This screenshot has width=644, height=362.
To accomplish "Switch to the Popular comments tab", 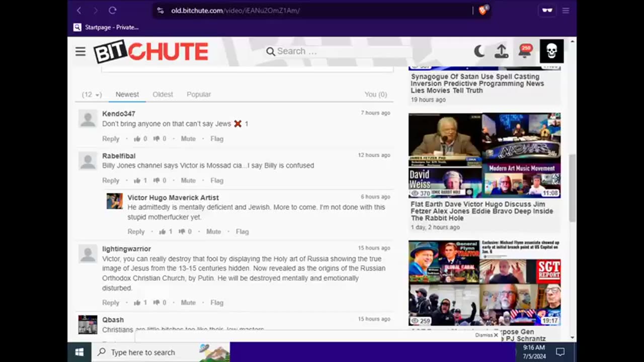I will point(199,95).
